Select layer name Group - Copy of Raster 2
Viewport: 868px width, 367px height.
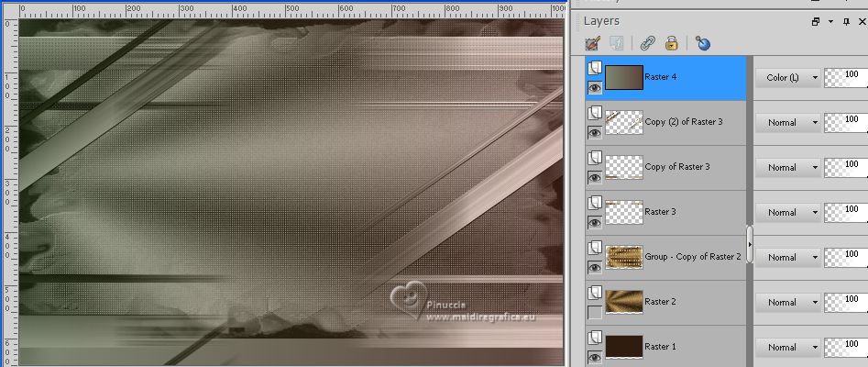point(693,257)
